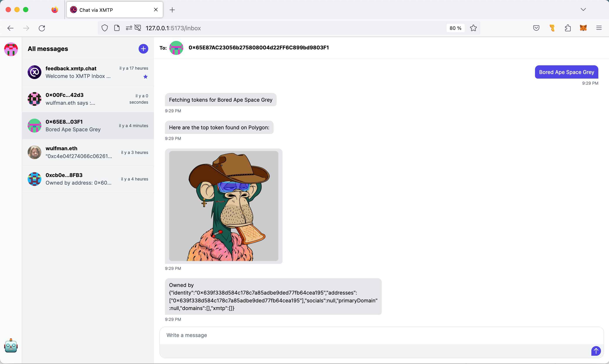609x364 pixels.
Task: Click wulfman.eth says preview text
Action: tap(70, 103)
